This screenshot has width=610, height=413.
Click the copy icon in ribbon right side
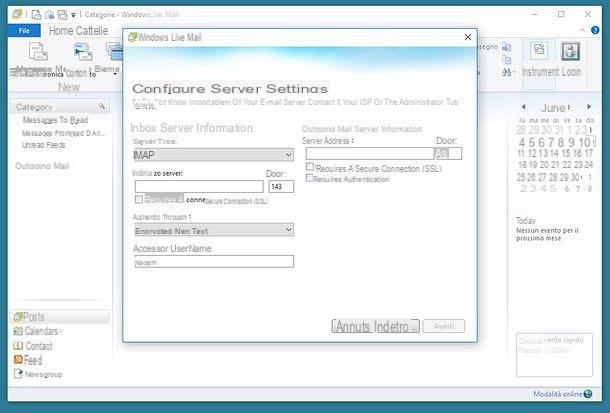[507, 60]
